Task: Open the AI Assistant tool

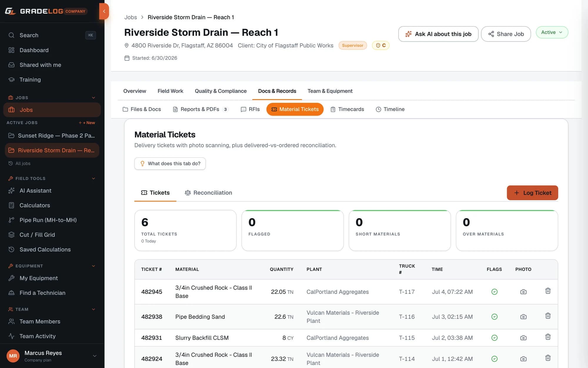Action: 52,190
